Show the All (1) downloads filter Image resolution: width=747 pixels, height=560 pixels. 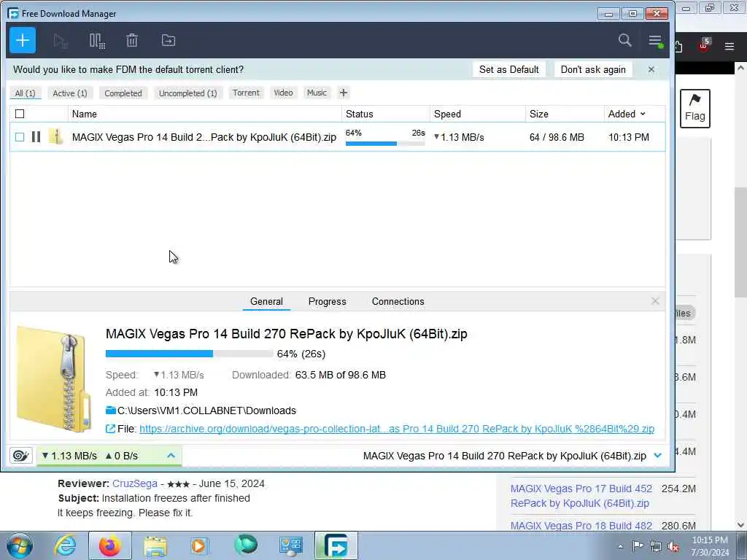click(26, 93)
